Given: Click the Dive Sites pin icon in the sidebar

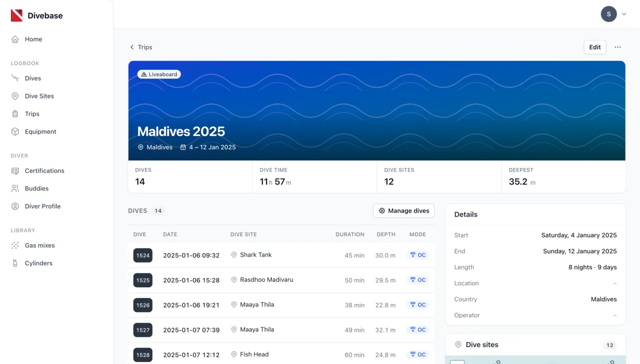Looking at the screenshot, I should (x=15, y=96).
